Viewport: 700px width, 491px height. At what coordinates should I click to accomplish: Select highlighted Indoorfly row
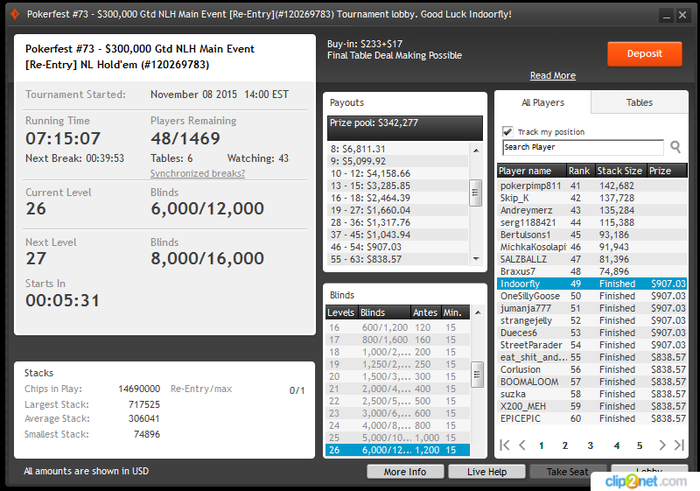(x=592, y=284)
